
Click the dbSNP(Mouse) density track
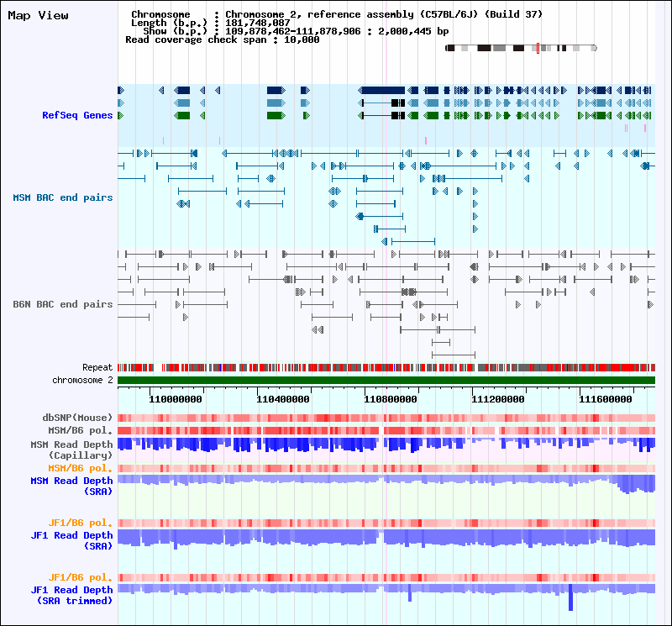coord(386,418)
